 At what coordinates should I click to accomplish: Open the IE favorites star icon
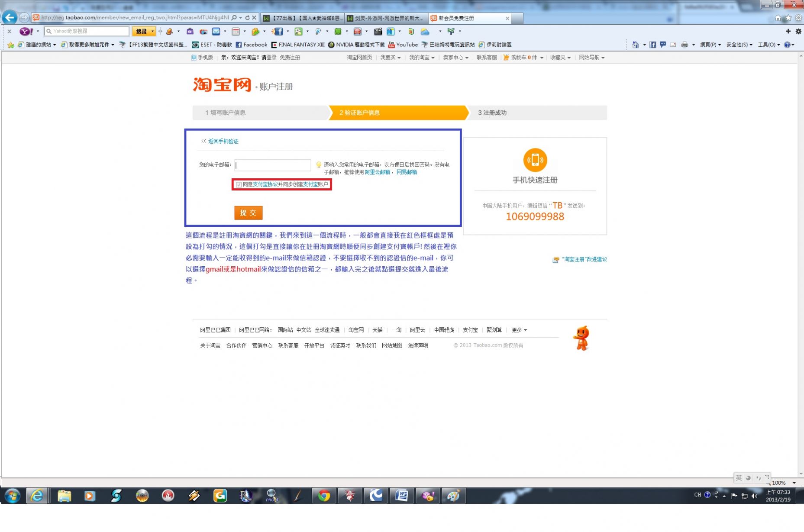point(788,18)
